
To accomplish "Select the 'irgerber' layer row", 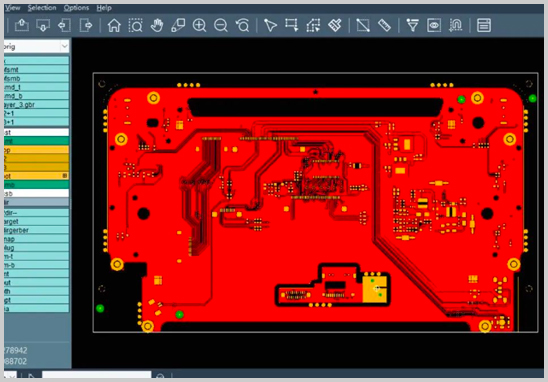I will click(36, 230).
